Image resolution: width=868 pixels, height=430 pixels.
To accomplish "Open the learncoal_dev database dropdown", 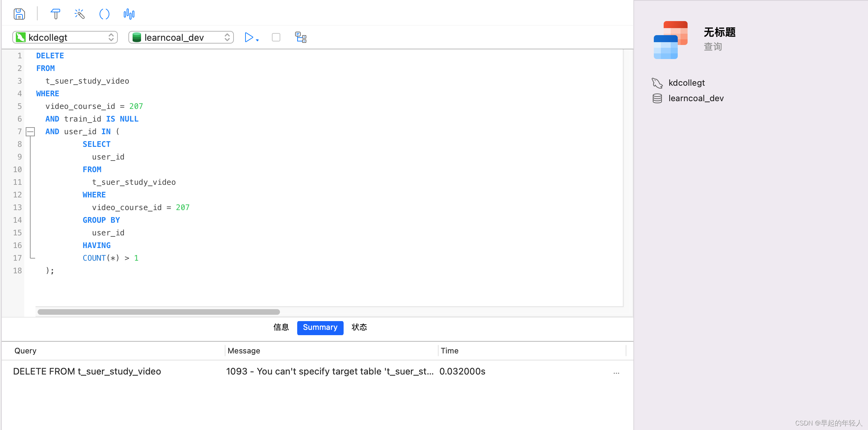I will (181, 37).
